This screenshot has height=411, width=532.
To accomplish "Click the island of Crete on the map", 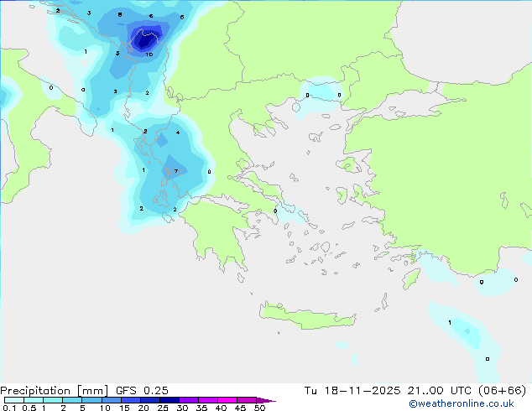I will pos(307,316).
